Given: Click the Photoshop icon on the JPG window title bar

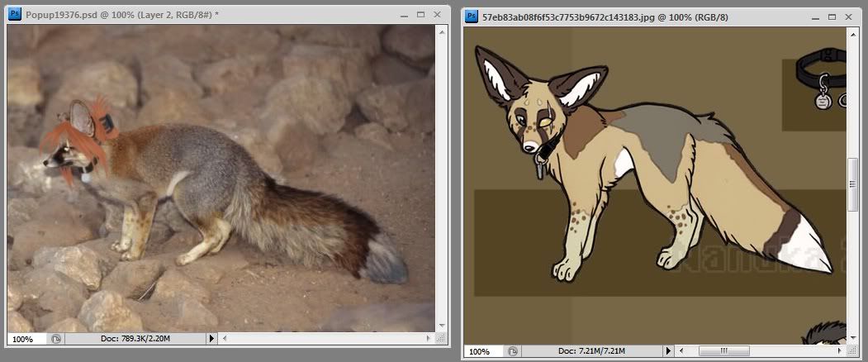Looking at the screenshot, I should [x=472, y=15].
